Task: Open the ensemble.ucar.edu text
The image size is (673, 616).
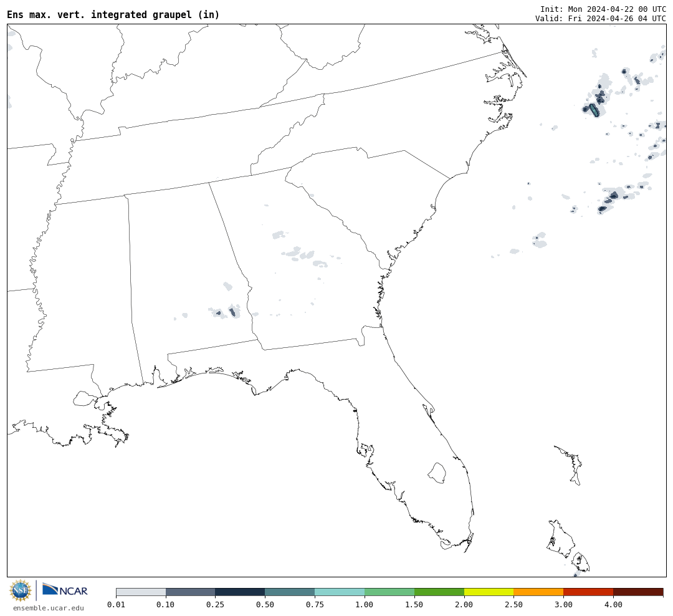Action: [49, 608]
